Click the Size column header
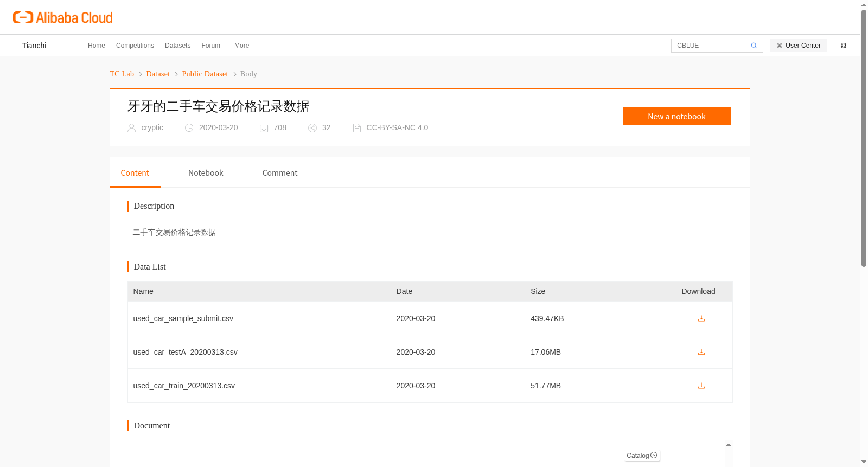The width and height of the screenshot is (868, 467). tap(538, 291)
